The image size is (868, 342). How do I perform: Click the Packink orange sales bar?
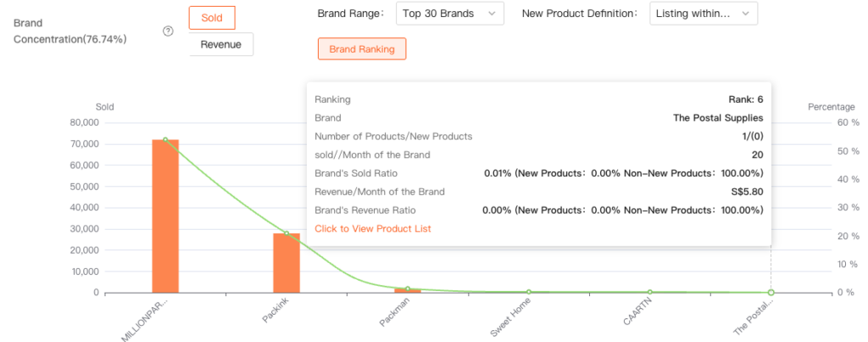[287, 263]
